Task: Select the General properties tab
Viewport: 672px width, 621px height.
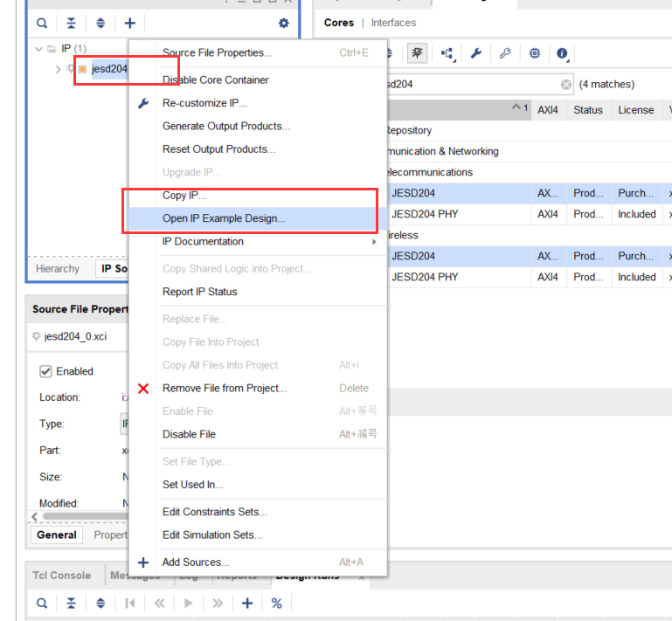Action: tap(57, 535)
